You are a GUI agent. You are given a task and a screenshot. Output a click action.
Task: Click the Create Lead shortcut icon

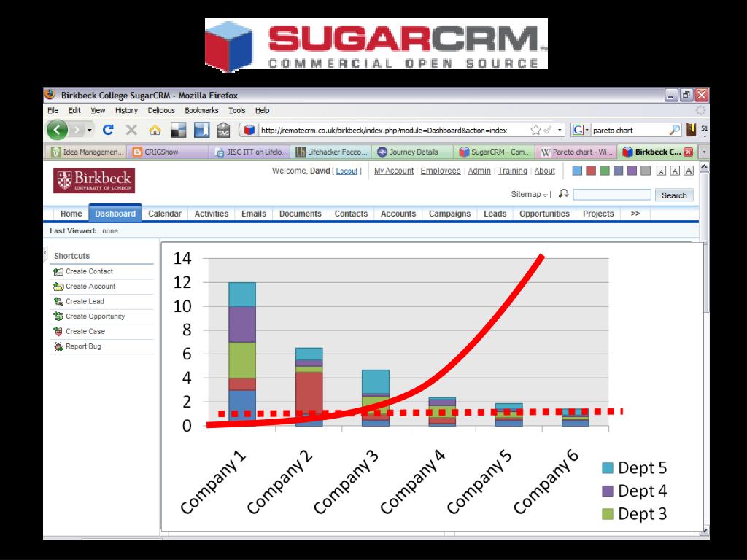[x=58, y=301]
